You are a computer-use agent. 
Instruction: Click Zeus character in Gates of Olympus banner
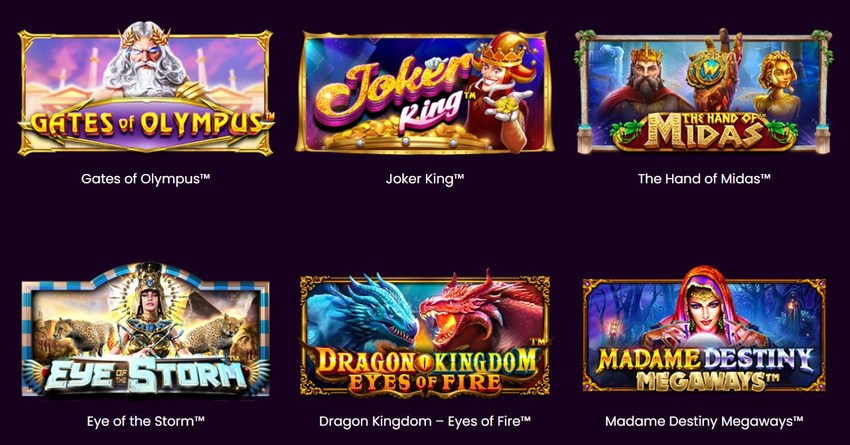(145, 60)
